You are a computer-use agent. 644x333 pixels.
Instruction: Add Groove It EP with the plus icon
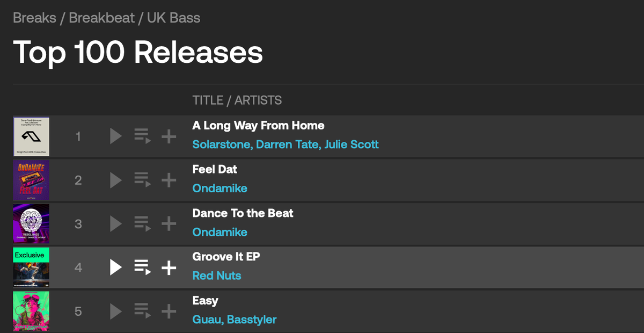(x=169, y=267)
